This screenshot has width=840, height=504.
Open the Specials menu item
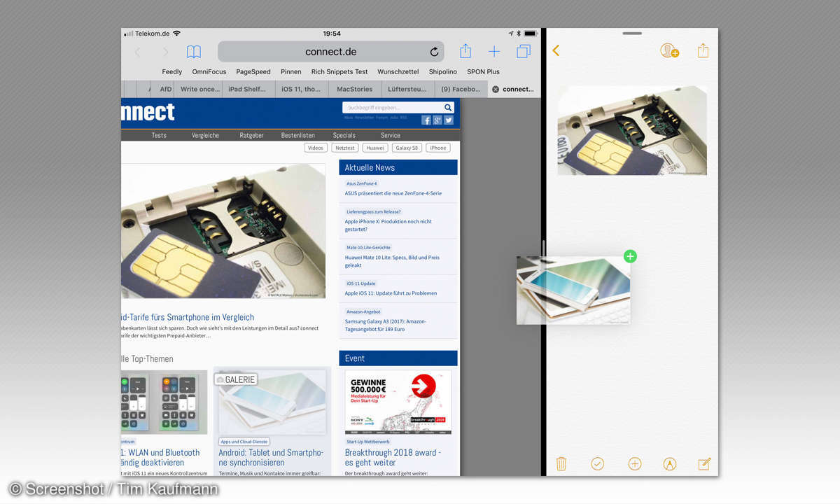coord(344,135)
